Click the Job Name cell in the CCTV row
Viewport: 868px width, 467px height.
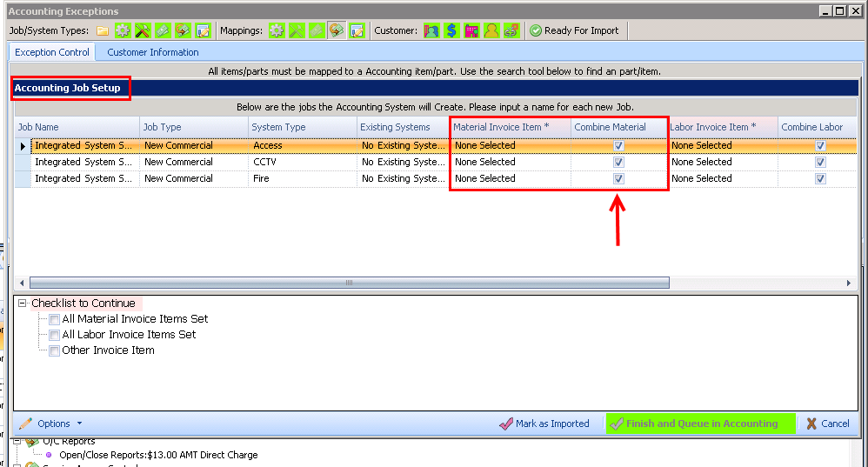pos(84,162)
